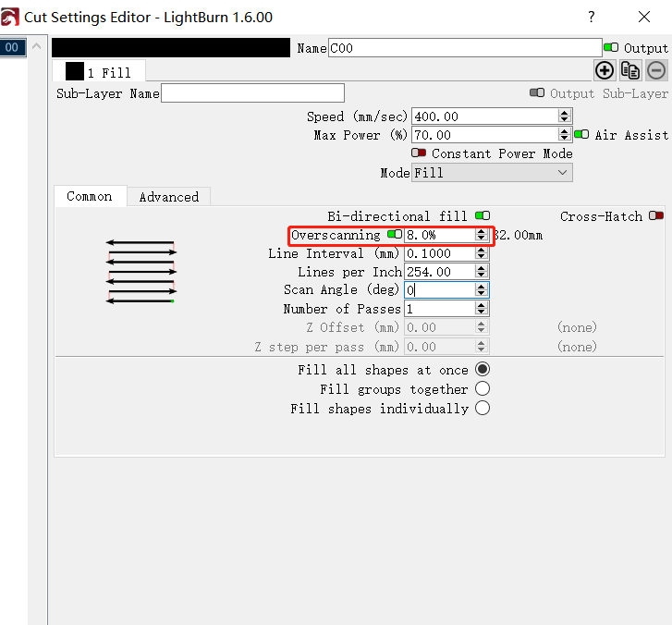Viewport: 672px width, 625px height.
Task: Select the 1 Fill sub-layer tab
Action: click(99, 71)
